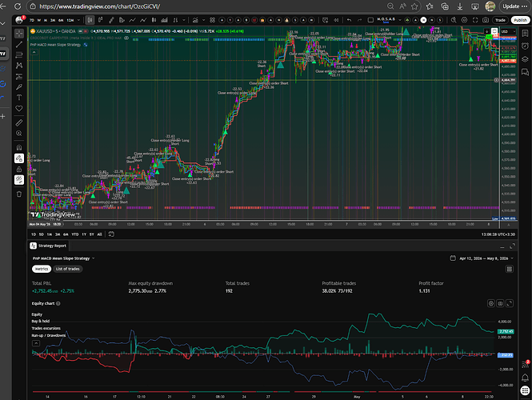Select the ruler measure tool

[x=19, y=122]
